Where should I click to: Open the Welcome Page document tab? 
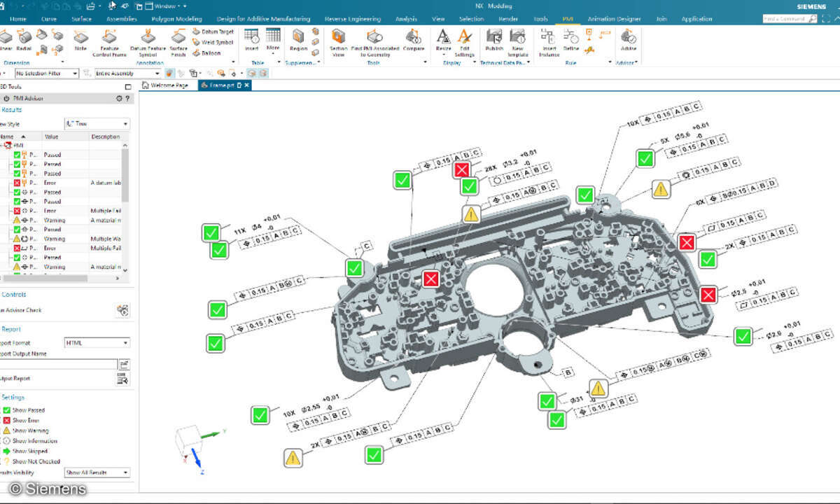pyautogui.click(x=166, y=85)
